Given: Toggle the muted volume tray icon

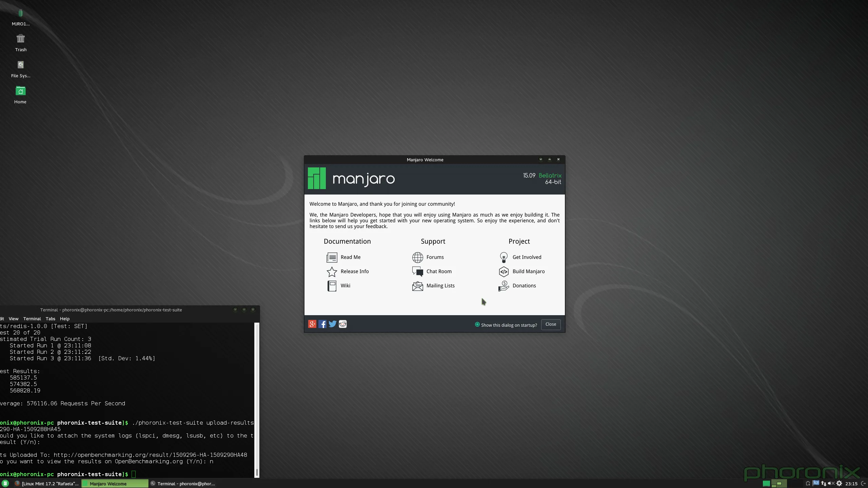Looking at the screenshot, I should coord(831,484).
